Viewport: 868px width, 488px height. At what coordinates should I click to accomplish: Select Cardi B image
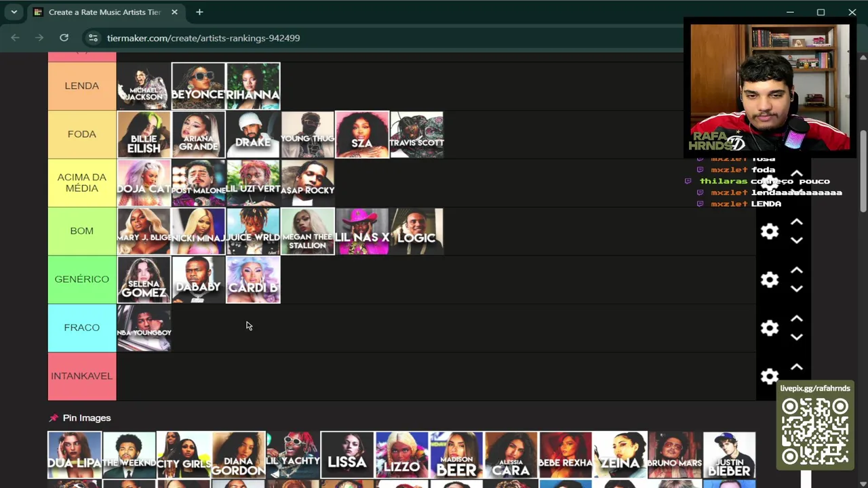(253, 279)
